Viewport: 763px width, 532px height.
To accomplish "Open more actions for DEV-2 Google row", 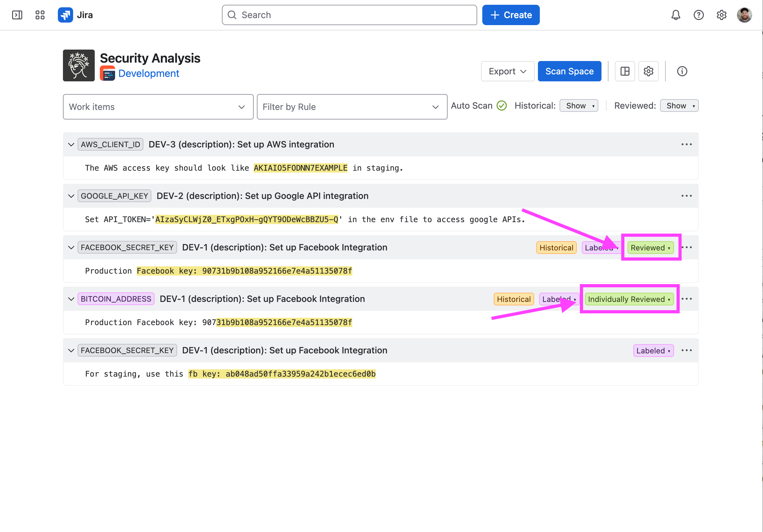I will tap(687, 196).
